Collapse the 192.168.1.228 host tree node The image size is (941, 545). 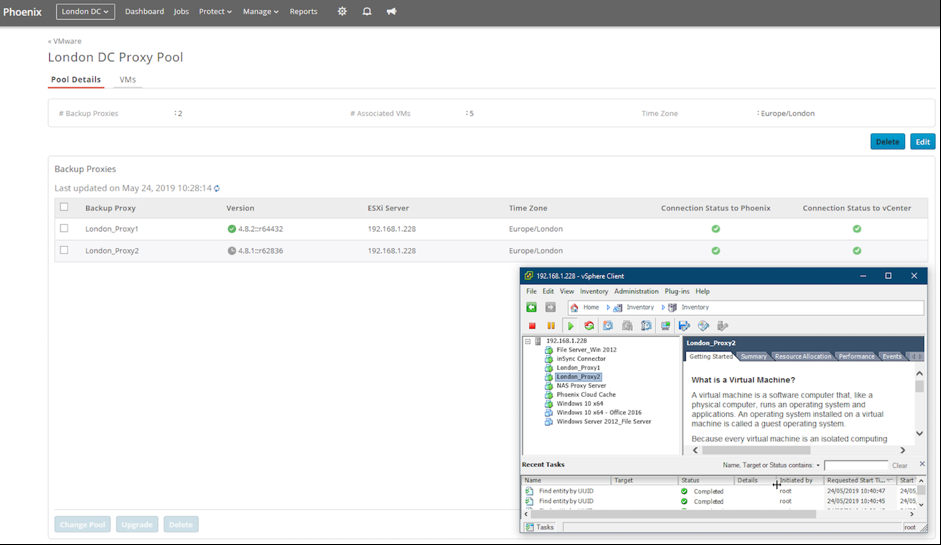528,341
